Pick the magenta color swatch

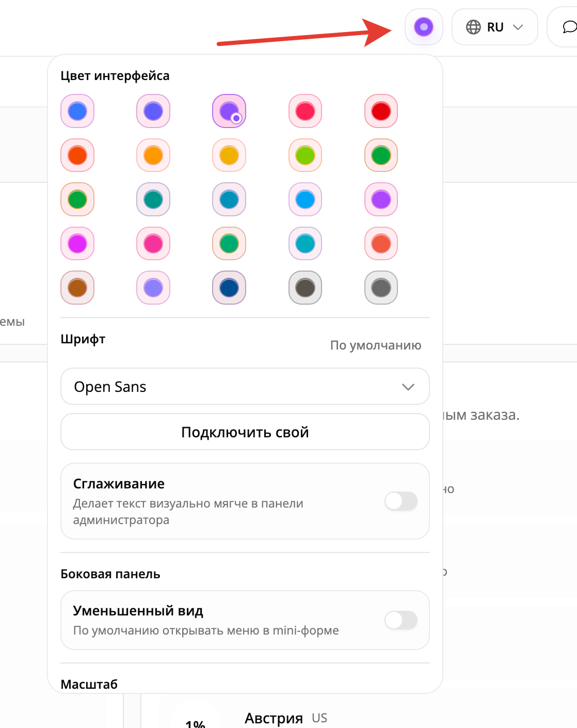pos(77,243)
